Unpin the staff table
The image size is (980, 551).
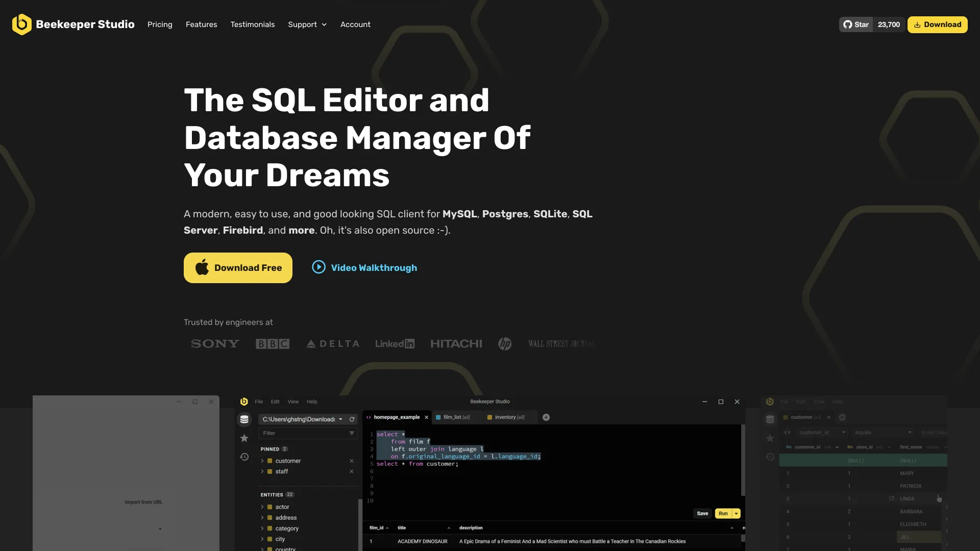[x=351, y=471]
